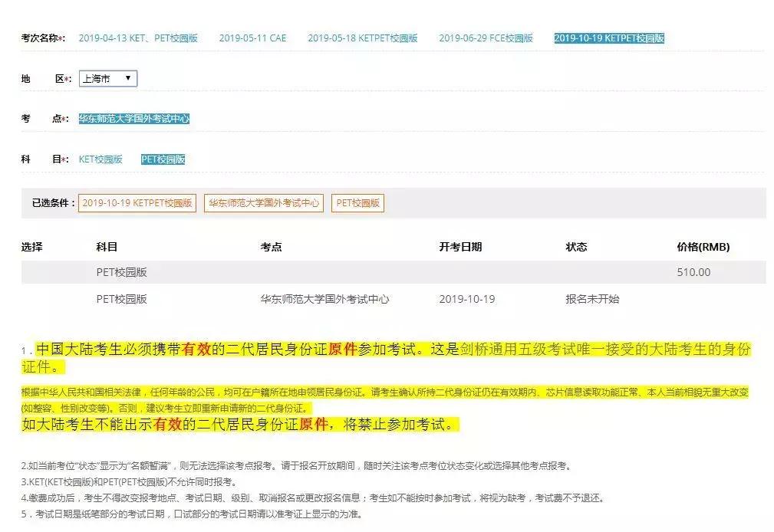Image resolution: width=774 pixels, height=532 pixels.
Task: Click the 选择 column header
Action: click(31, 246)
